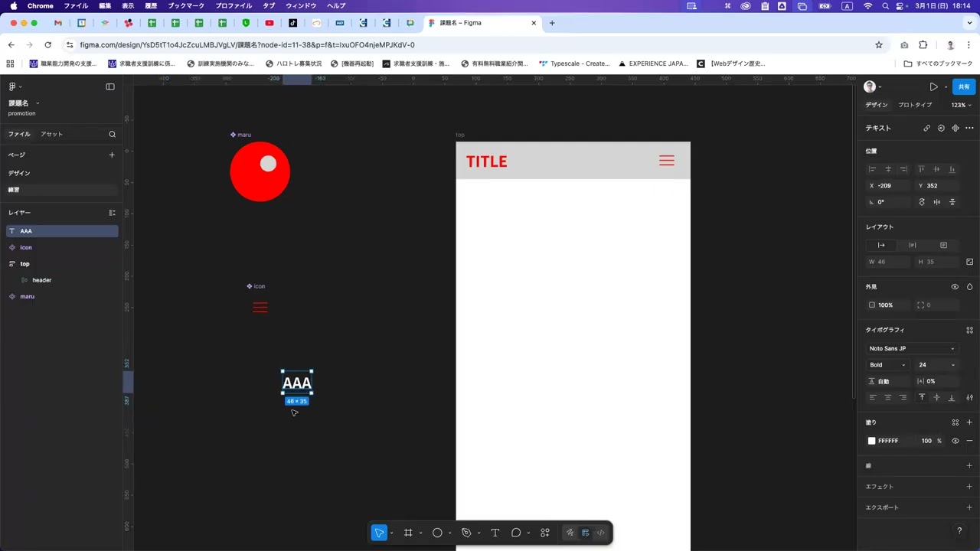
Task: Open the help question mark button
Action: [x=959, y=530]
